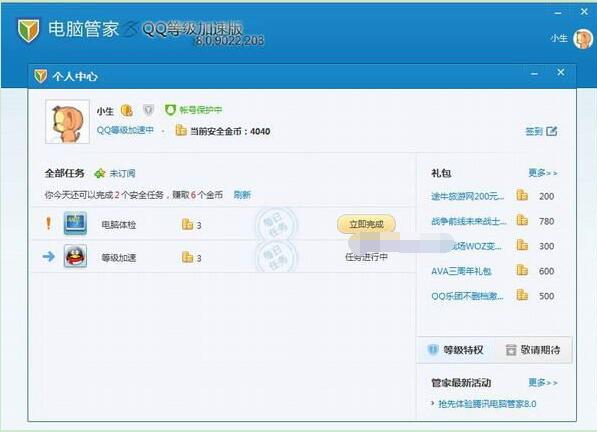Click the 刷新 refresh link
The height and width of the screenshot is (432, 597).
(x=242, y=195)
